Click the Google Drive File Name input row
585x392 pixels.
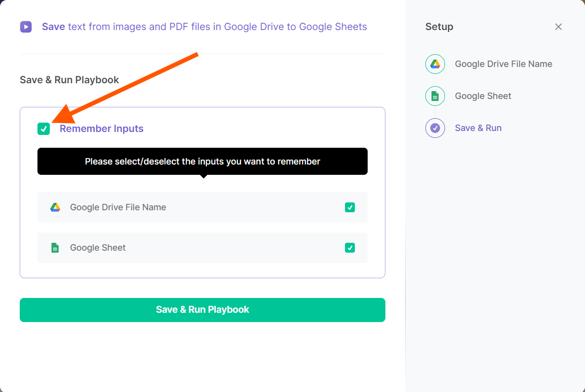pos(203,207)
